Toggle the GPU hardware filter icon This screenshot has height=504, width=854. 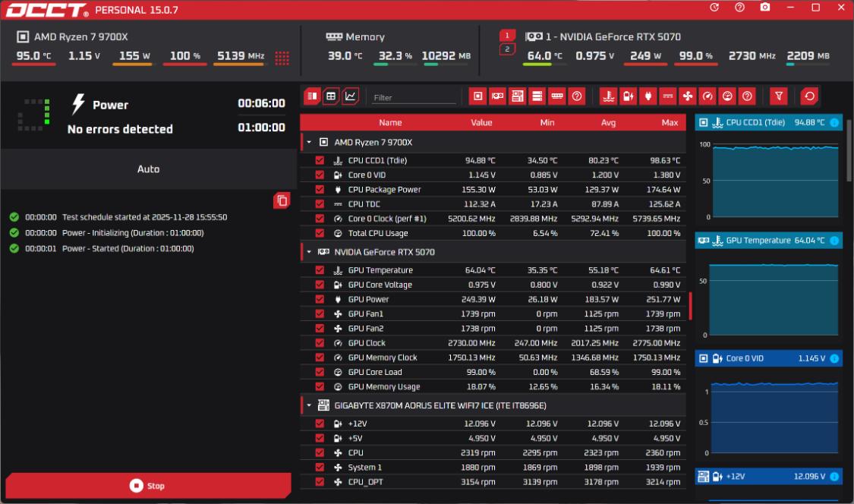pos(497,96)
